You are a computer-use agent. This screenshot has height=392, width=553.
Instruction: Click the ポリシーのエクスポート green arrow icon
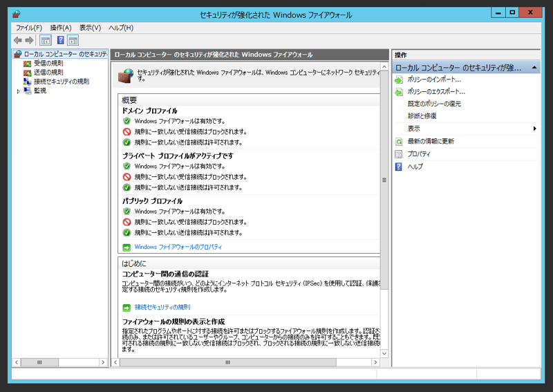click(399, 92)
